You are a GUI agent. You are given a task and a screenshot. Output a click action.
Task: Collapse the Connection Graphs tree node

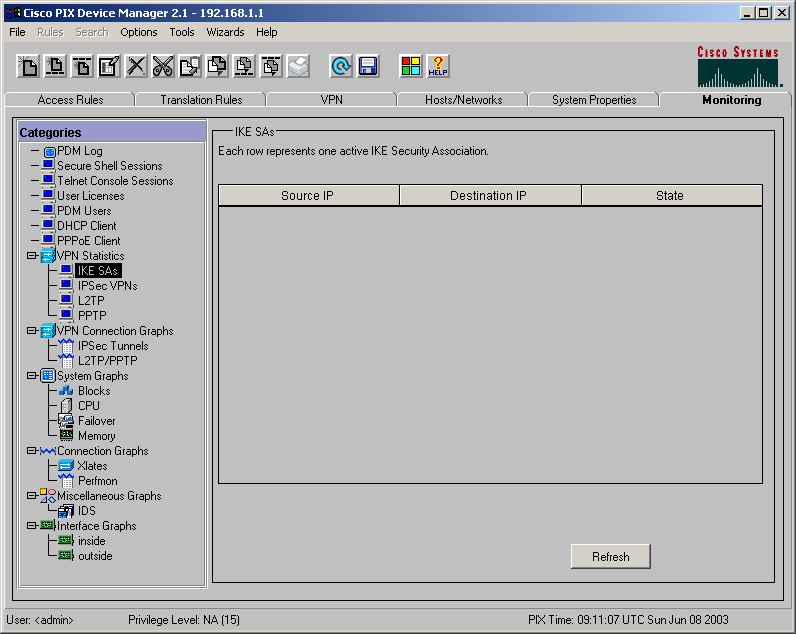pyautogui.click(x=31, y=450)
